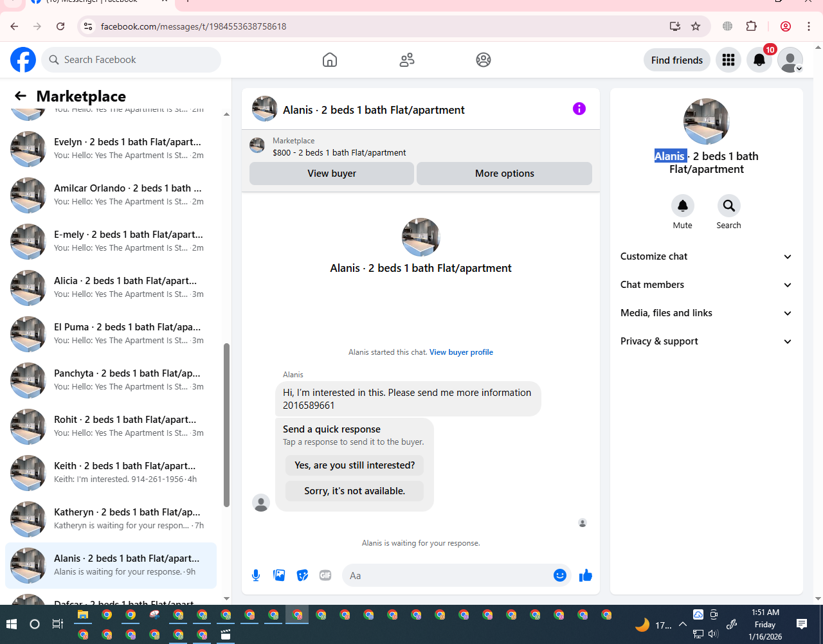
Task: Click Alanis profile picture in right panel
Action: 706,121
